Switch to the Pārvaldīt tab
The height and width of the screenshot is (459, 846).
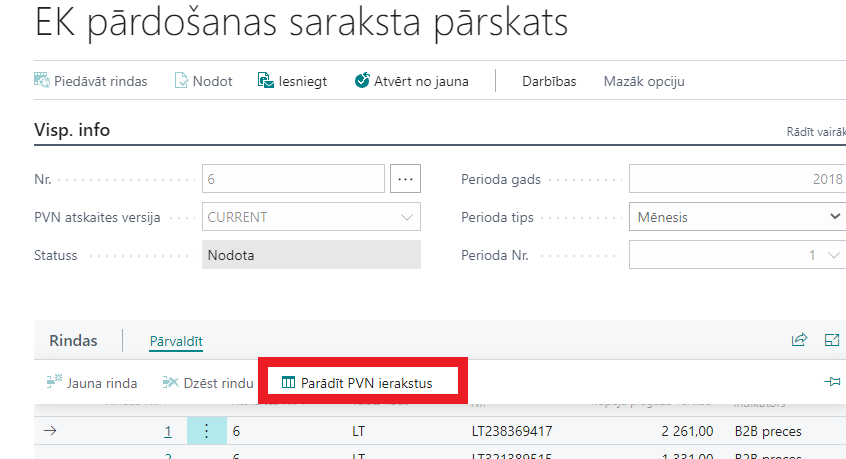click(x=176, y=341)
